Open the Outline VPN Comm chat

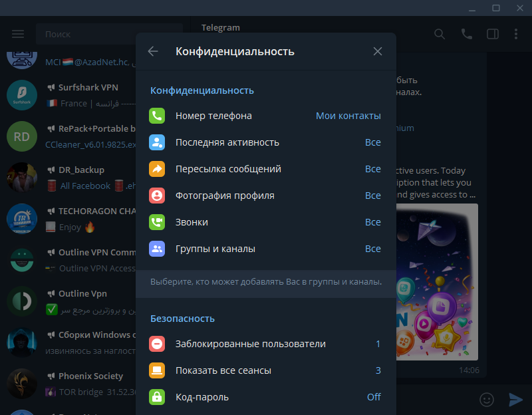tap(68, 260)
